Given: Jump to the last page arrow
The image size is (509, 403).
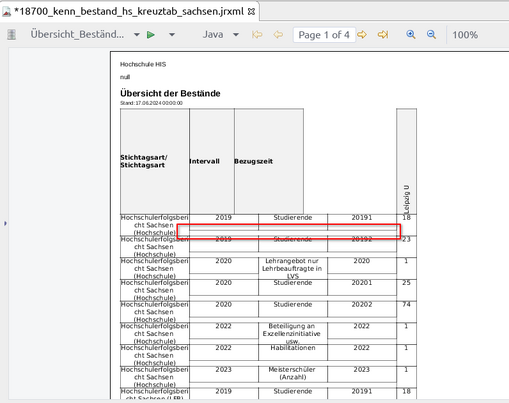Looking at the screenshot, I should click(383, 35).
